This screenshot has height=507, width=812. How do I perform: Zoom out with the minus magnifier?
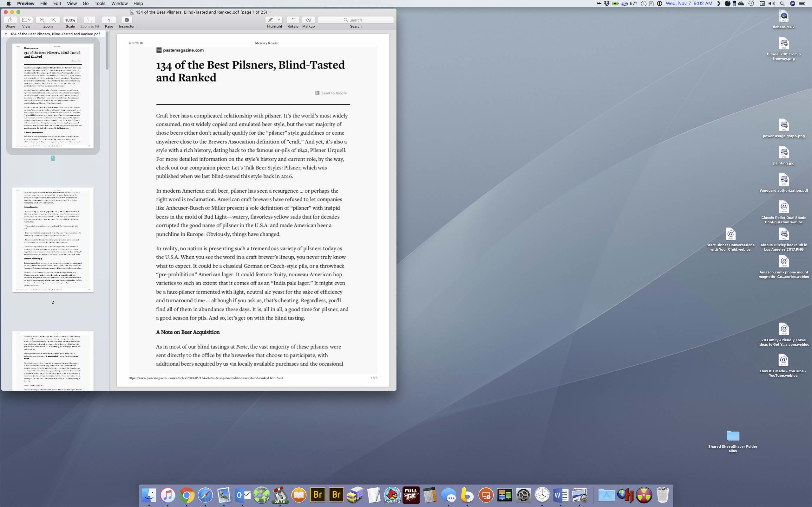point(42,20)
